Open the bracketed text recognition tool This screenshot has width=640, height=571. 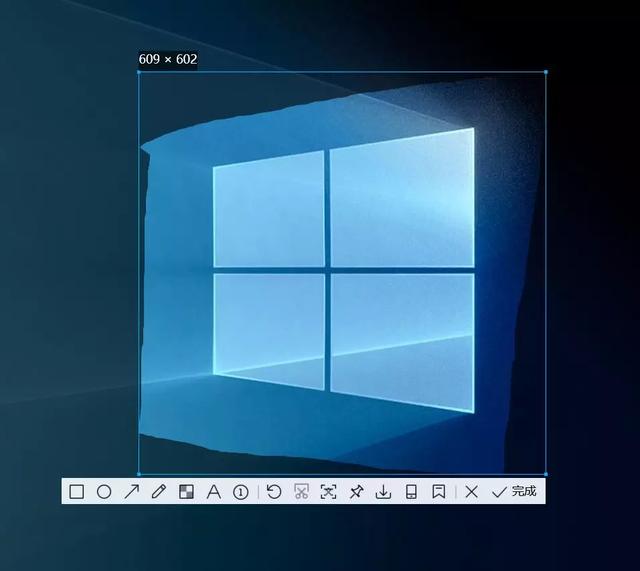(329, 492)
